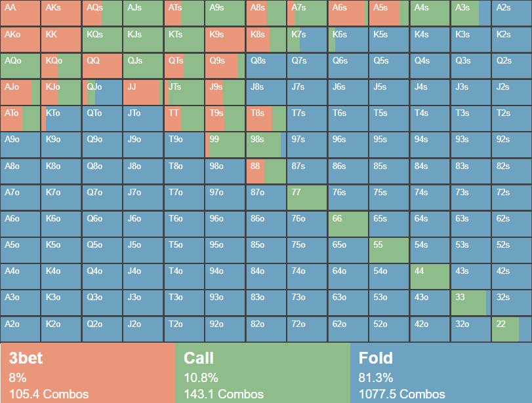Click the A2o hand cell
The image size is (532, 403).
pos(20,329)
